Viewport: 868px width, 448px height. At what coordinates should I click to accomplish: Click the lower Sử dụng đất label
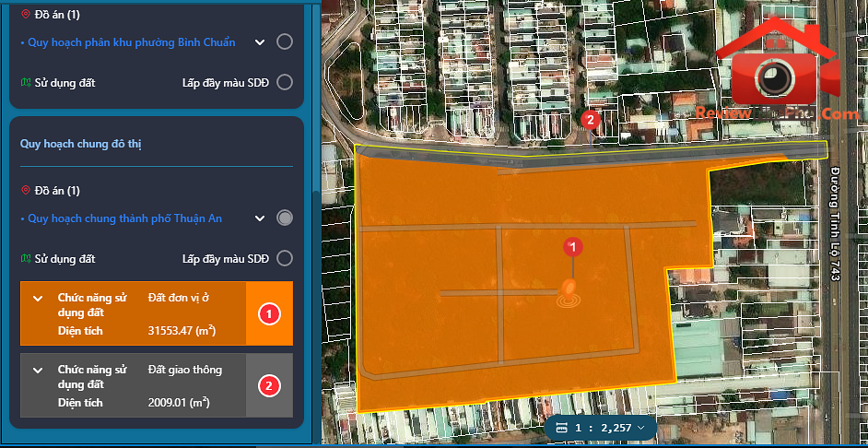pos(65,259)
